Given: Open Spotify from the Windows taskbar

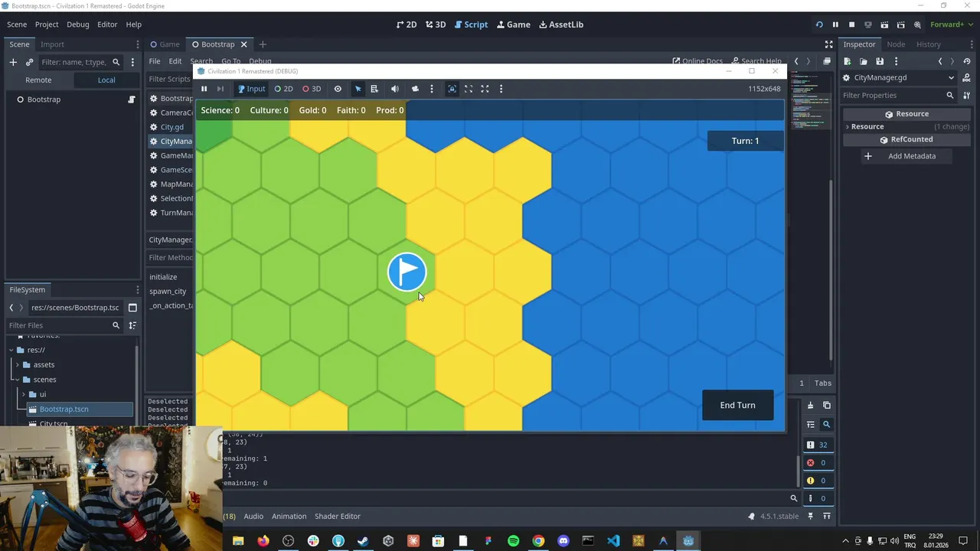Looking at the screenshot, I should (513, 541).
